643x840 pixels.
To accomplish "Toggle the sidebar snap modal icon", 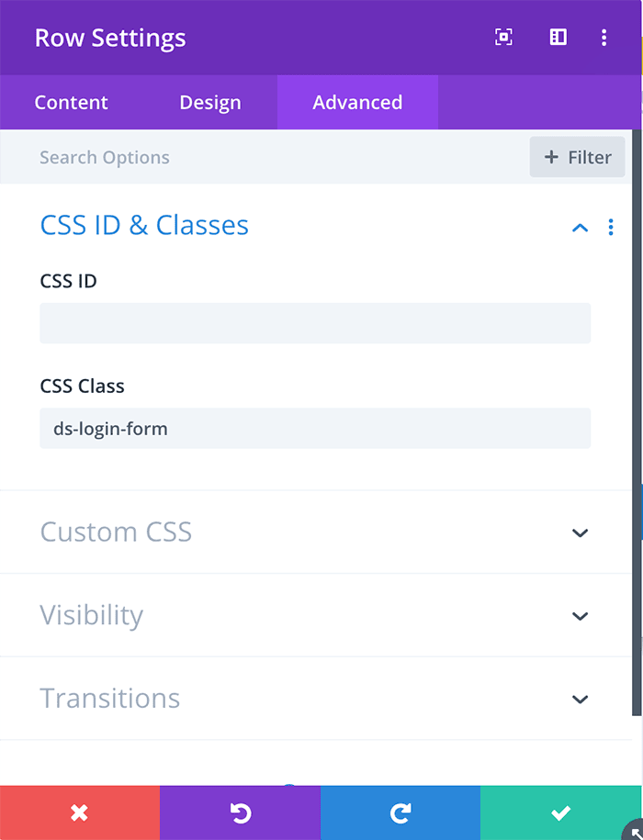I will [x=558, y=37].
